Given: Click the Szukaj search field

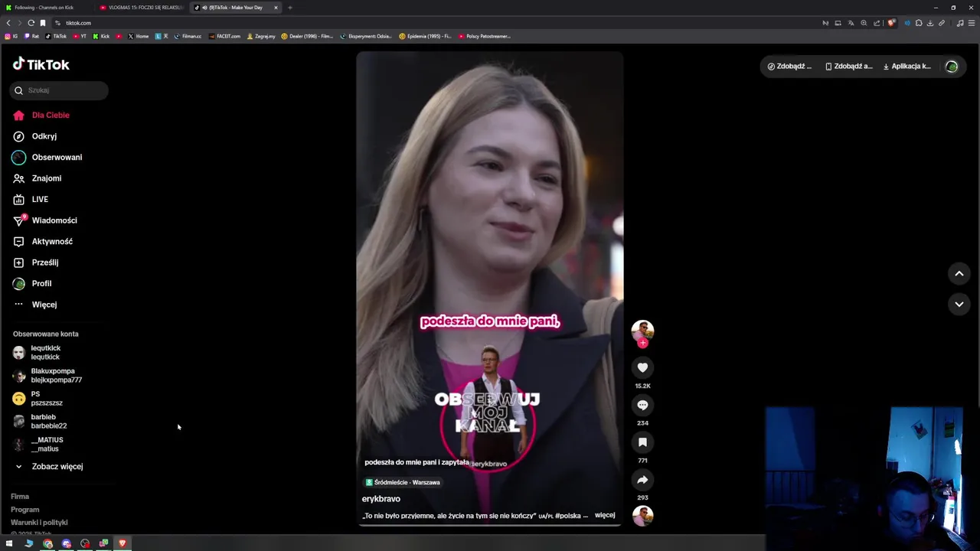Looking at the screenshot, I should (x=59, y=90).
